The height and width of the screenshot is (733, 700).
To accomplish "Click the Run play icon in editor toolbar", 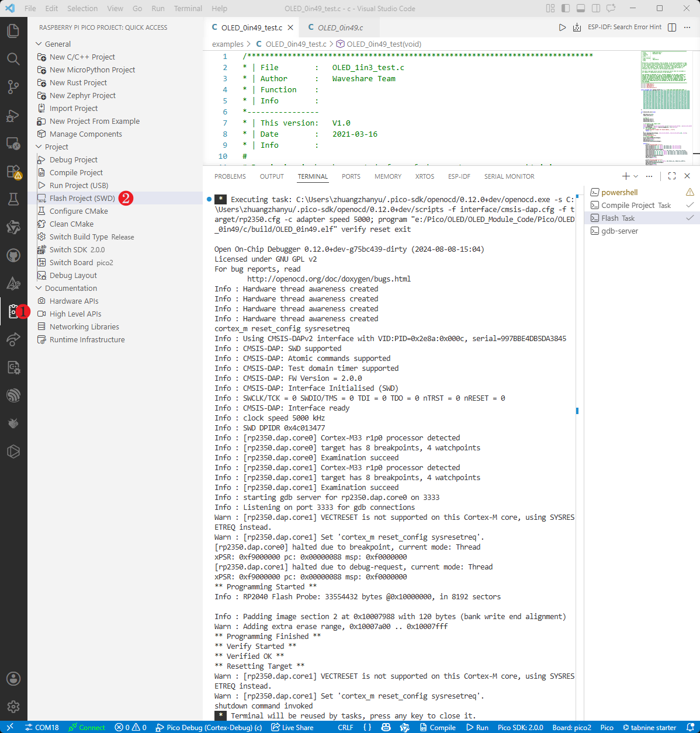I will pyautogui.click(x=562, y=27).
